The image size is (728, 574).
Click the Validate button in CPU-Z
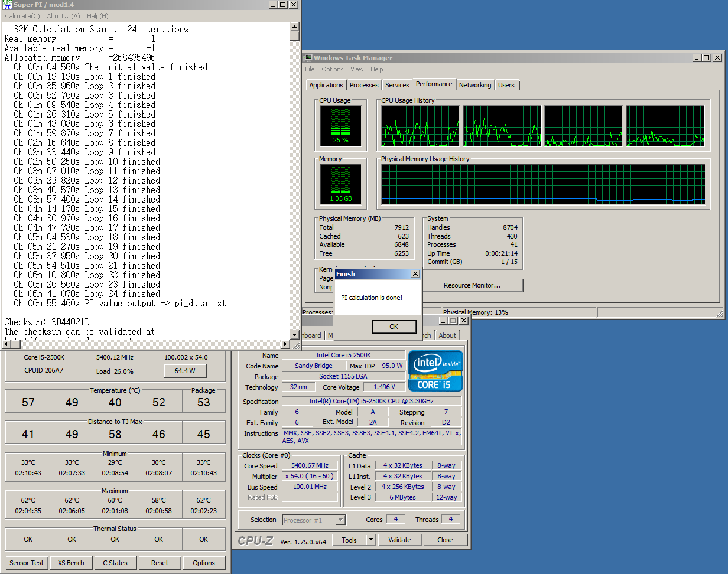[399, 540]
